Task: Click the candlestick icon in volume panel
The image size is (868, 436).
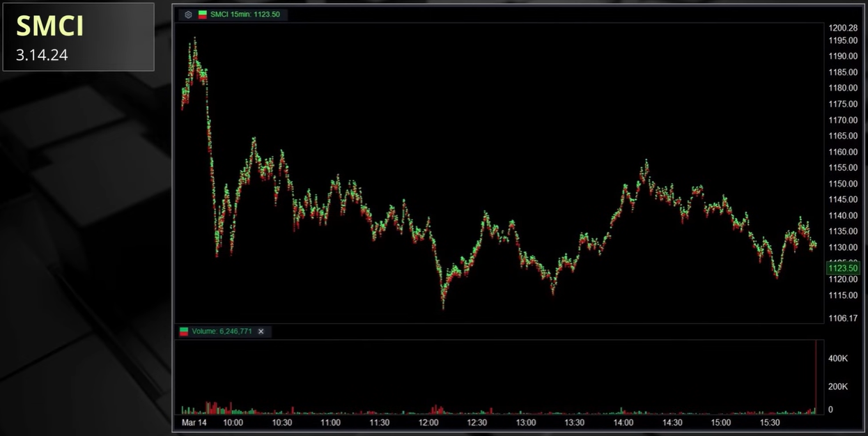Action: click(x=184, y=332)
